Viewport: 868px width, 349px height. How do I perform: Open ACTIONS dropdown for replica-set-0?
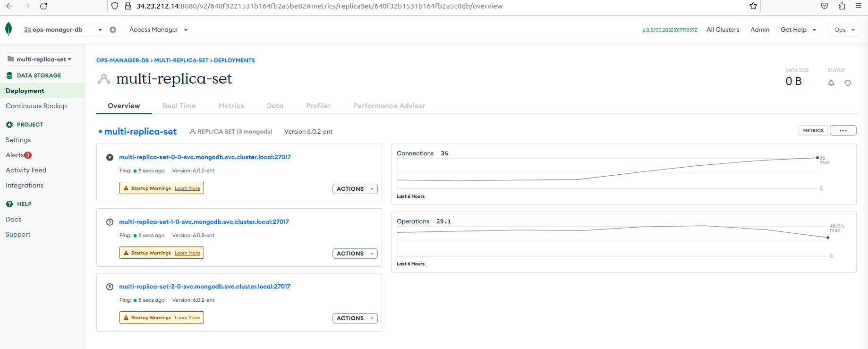(355, 189)
